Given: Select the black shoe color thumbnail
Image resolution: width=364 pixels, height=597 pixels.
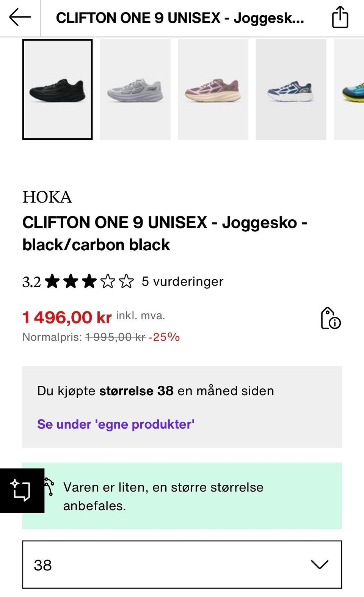Looking at the screenshot, I should [x=58, y=90].
